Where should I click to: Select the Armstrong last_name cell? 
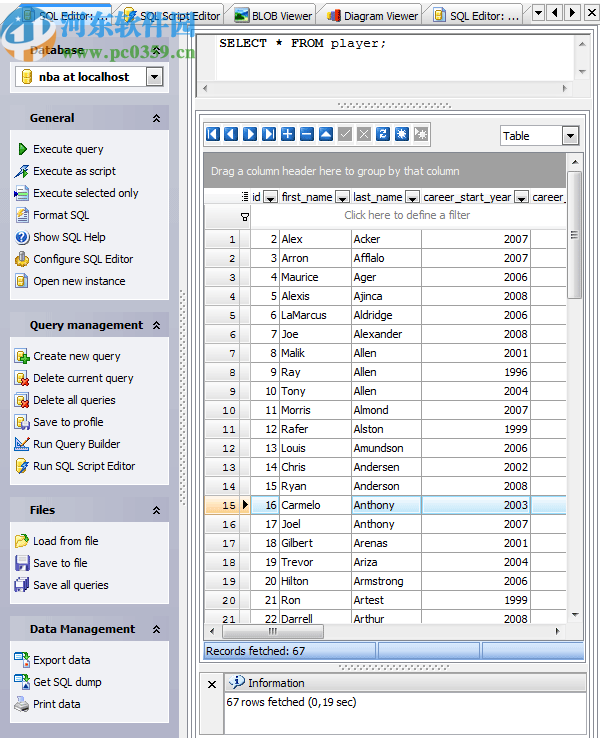coord(386,581)
